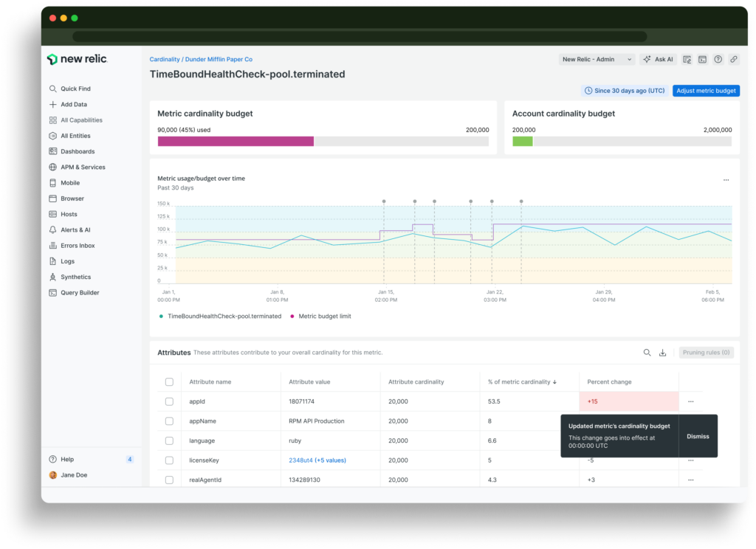This screenshot has height=549, width=756.
Task: Open Query Builder icon
Action: point(52,292)
